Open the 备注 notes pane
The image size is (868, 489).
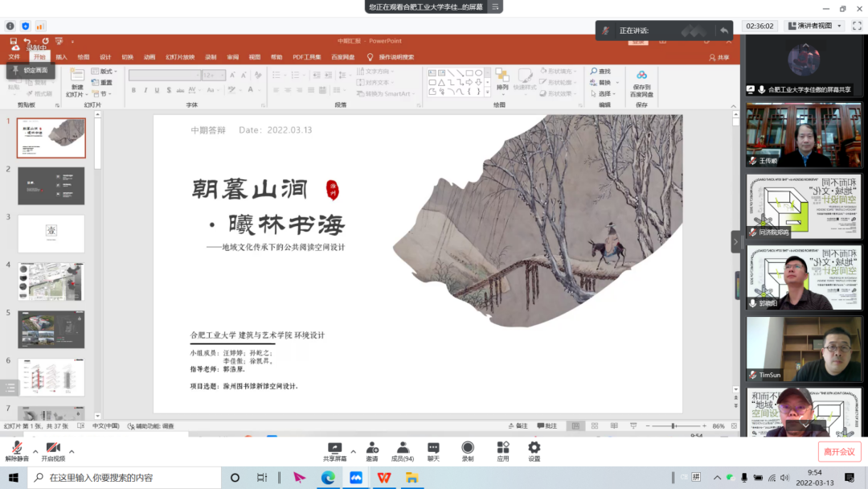tap(518, 426)
